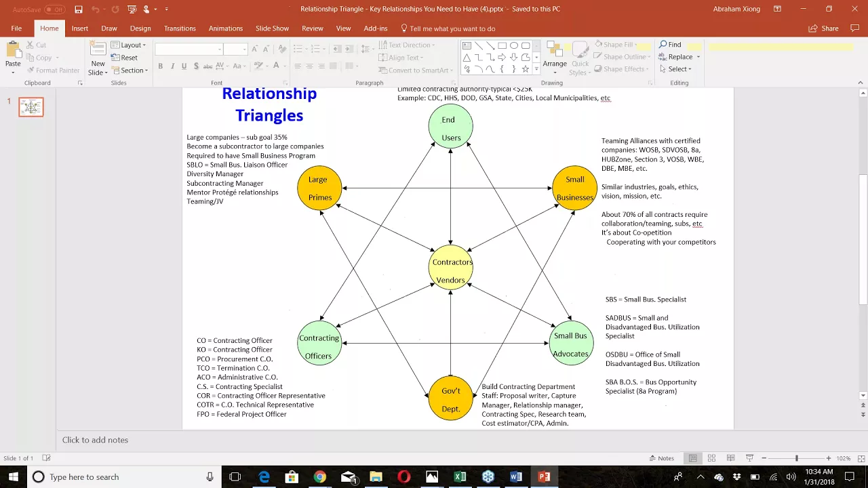Switch to the Transitions tab
868x488 pixels.
pyautogui.click(x=180, y=28)
